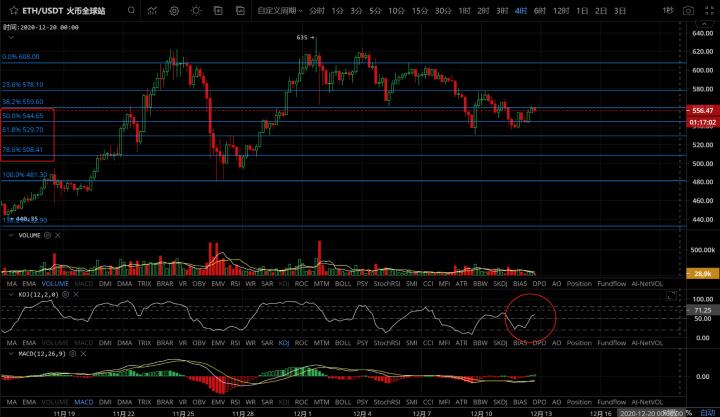Viewport: 720px width, 417px height.
Task: Close the VOLUME indicator panel
Action: pyautogui.click(x=58, y=235)
